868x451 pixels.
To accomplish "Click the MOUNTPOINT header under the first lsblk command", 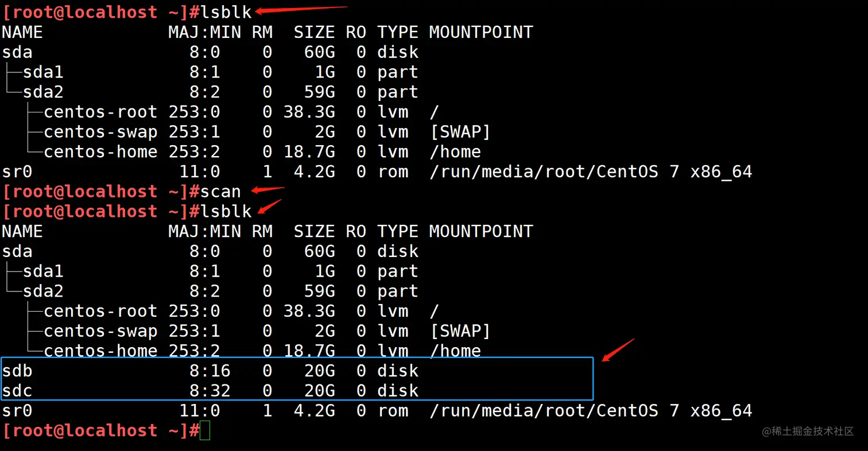I will [481, 32].
